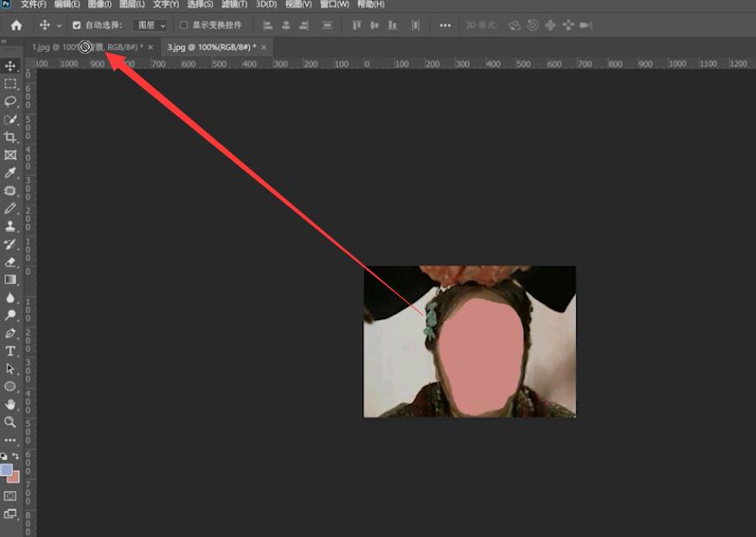
Task: Reset default foreground and background colors
Action: click(x=3, y=456)
